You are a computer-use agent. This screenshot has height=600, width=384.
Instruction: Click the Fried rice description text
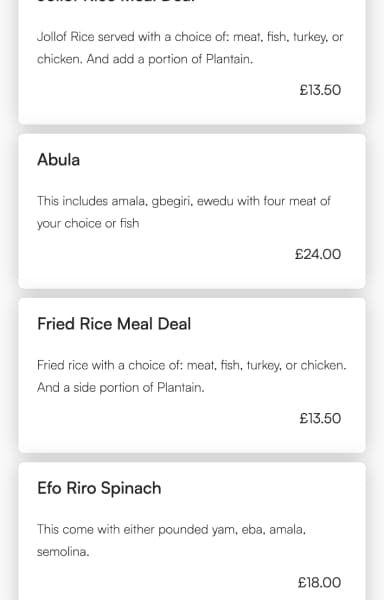[192, 376]
